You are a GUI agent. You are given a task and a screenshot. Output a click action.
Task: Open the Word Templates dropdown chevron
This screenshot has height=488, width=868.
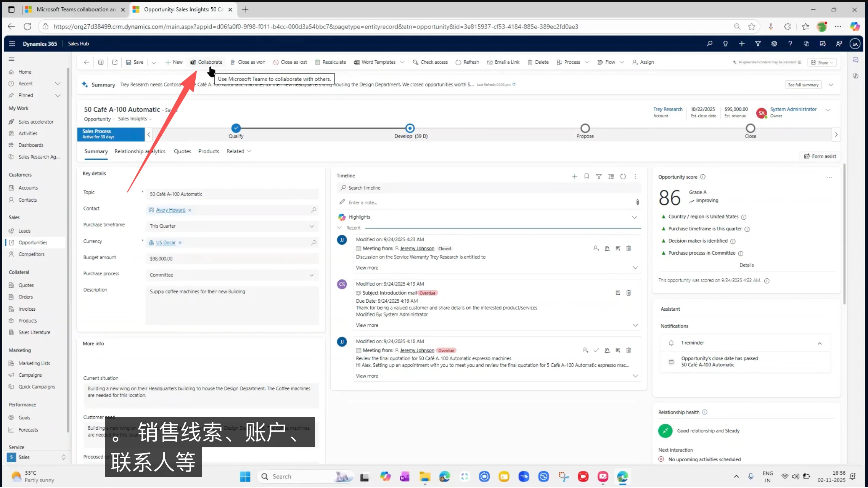click(402, 62)
